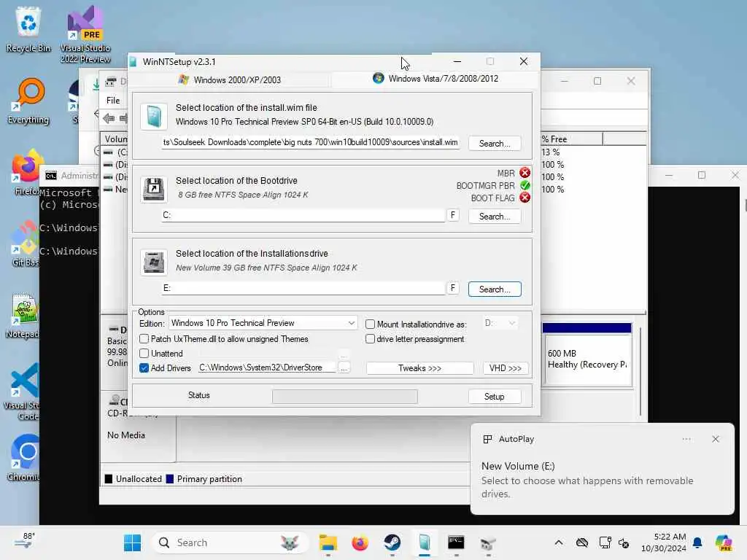Open the Recycle Bin desktop icon
The image size is (747, 560).
(28, 29)
